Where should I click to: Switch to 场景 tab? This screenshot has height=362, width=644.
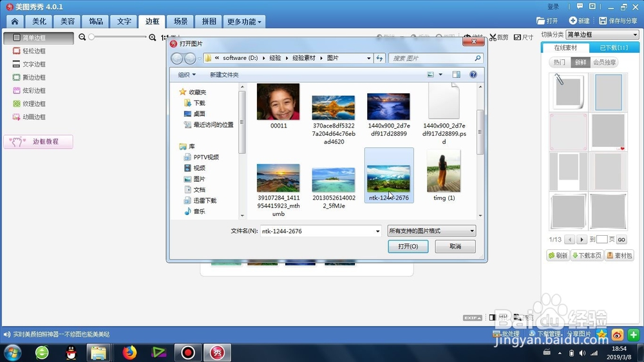181,21
